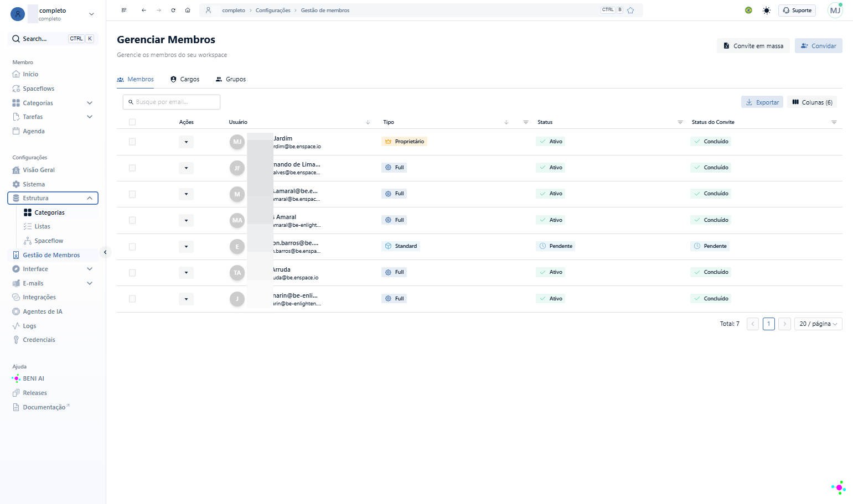Sort the Tipo column with arrow icon
Screen dimensions: 853x504
(x=506, y=122)
